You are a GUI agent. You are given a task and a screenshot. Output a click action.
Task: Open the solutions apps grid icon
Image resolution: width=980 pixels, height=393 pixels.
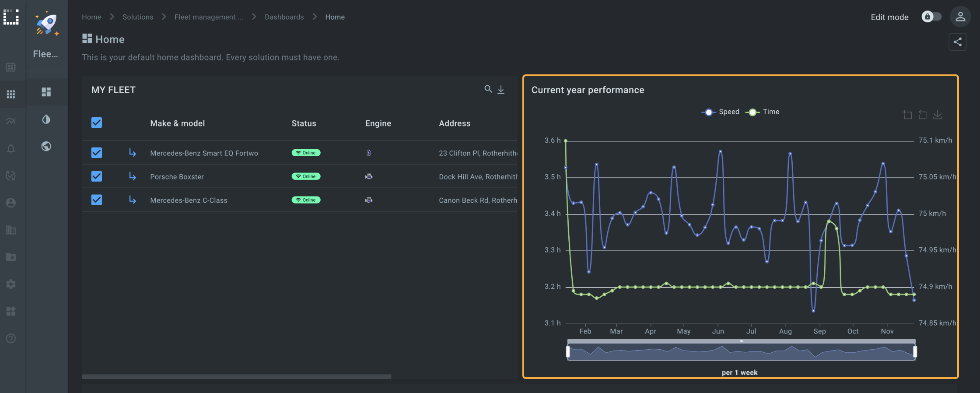pyautogui.click(x=11, y=94)
